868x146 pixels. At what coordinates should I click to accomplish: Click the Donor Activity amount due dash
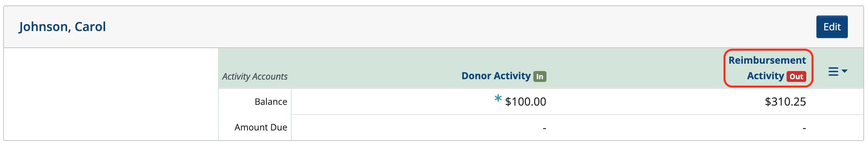(545, 128)
